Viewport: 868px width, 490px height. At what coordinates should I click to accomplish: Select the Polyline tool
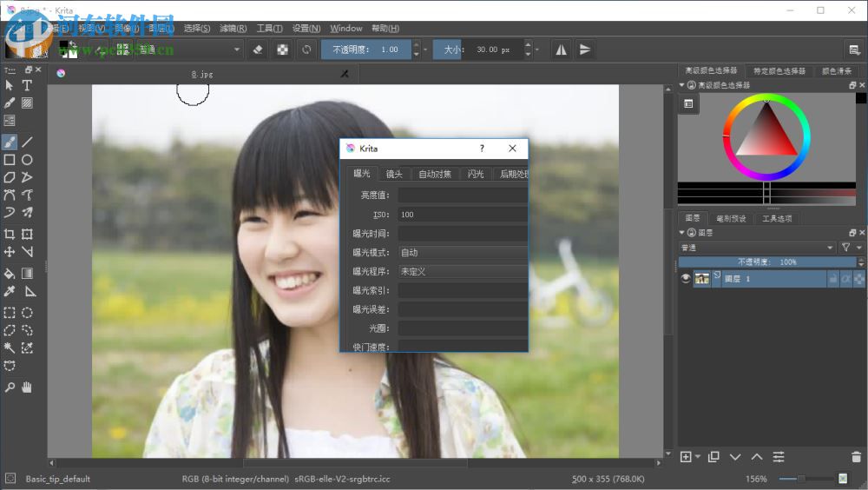27,177
